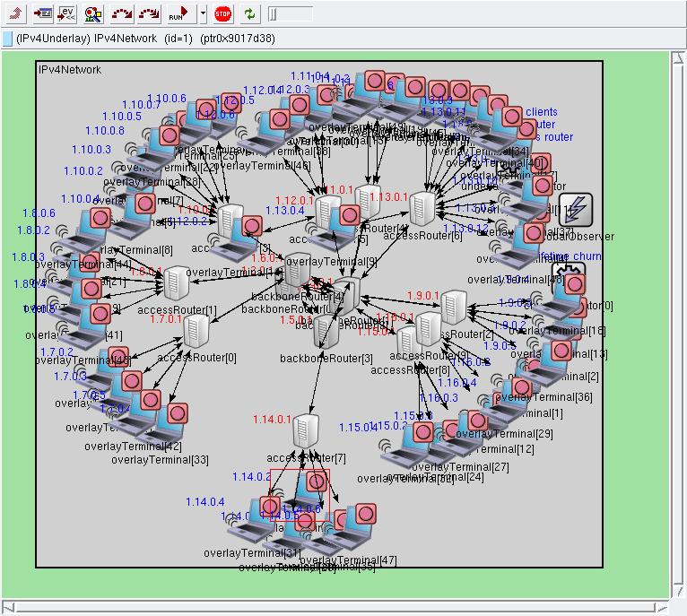Screen dimensions: 687x616
Task: Click the go-to-parent-module up arrow icon
Action: tap(16, 13)
